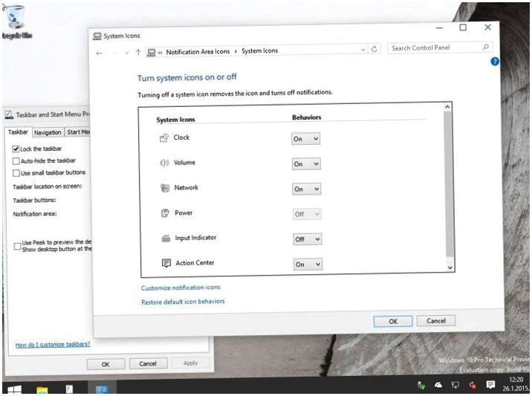Click the Behaviors column header
Viewport: 532px width, 396px height.
[307, 117]
